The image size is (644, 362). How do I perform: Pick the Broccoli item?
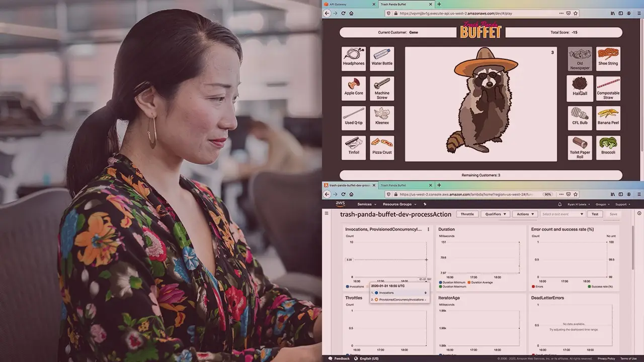pos(608,148)
